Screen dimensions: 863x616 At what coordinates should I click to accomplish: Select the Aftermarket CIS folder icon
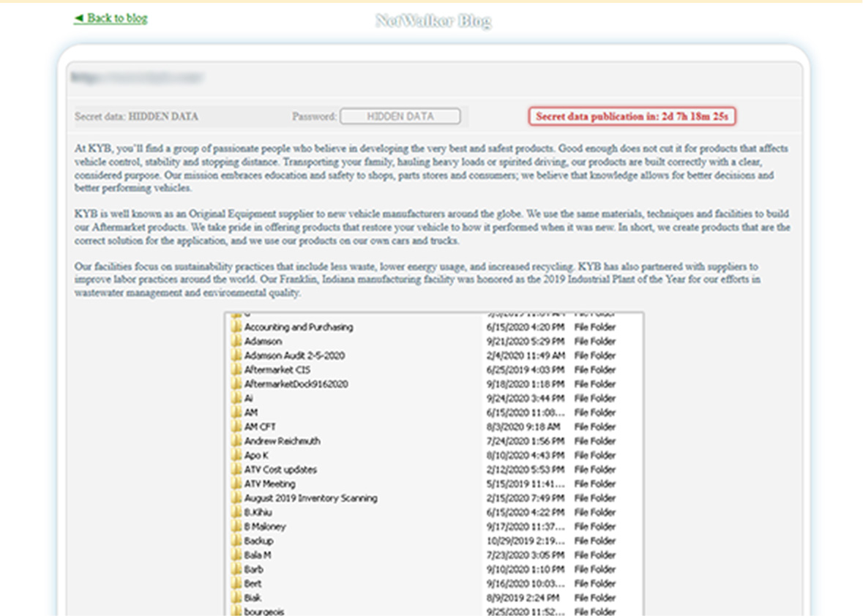point(236,370)
